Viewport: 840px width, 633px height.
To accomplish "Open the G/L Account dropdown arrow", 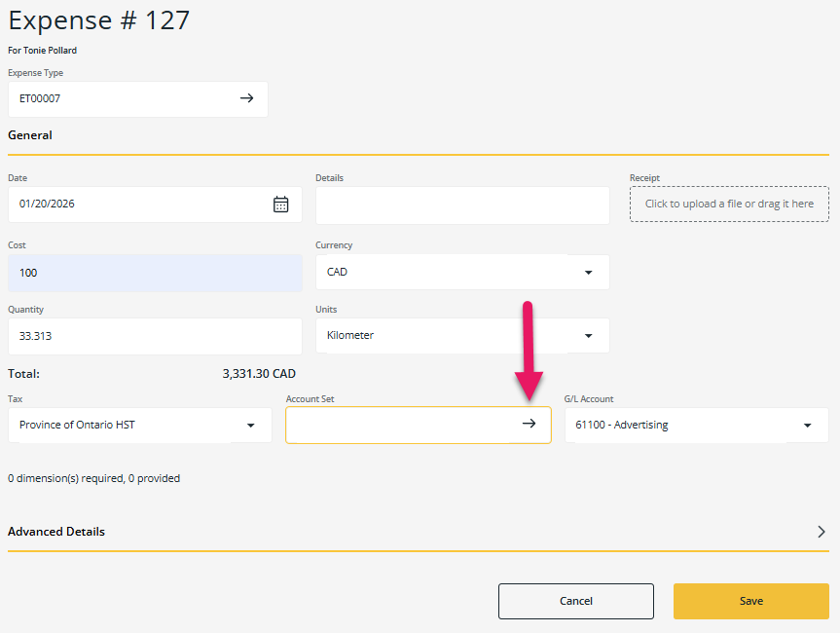I will [x=807, y=425].
